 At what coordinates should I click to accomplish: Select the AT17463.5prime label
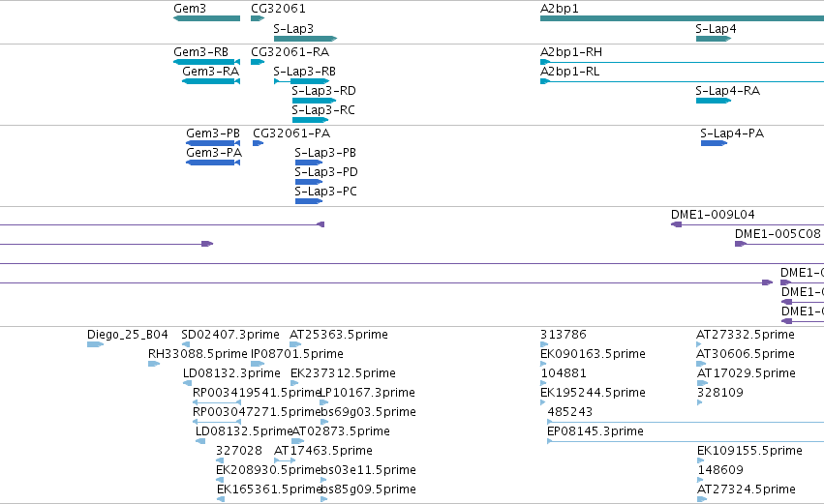pos(323,451)
